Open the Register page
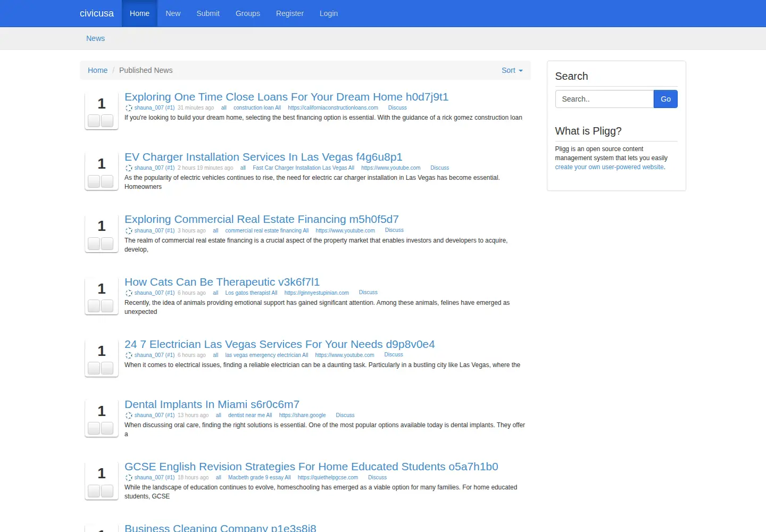This screenshot has height=532, width=766. click(x=290, y=13)
